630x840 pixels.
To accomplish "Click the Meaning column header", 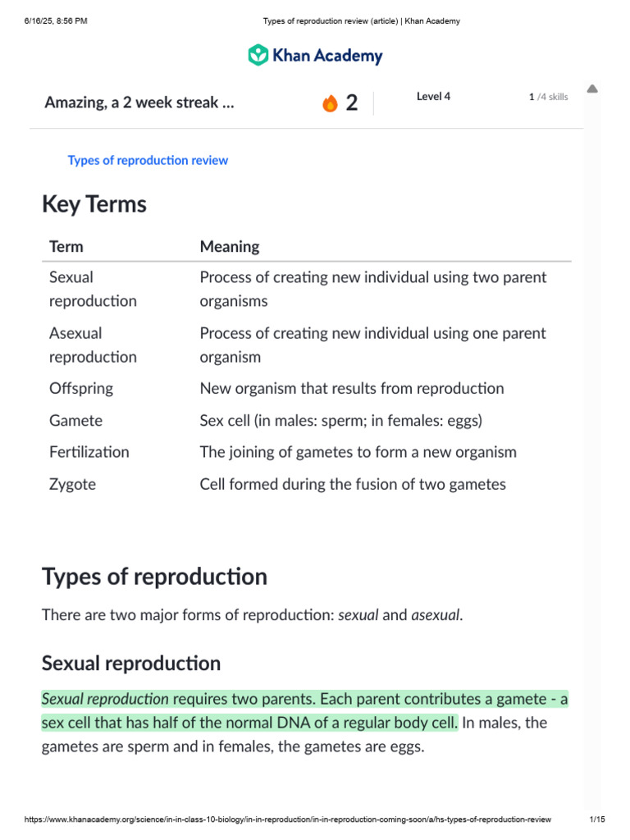I will [x=230, y=246].
